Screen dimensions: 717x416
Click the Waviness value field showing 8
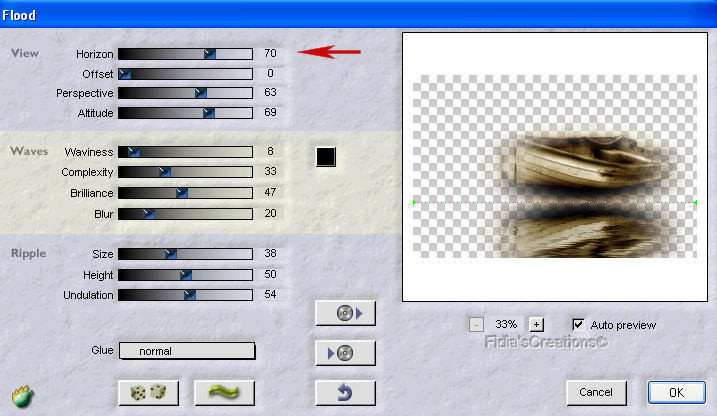click(270, 151)
